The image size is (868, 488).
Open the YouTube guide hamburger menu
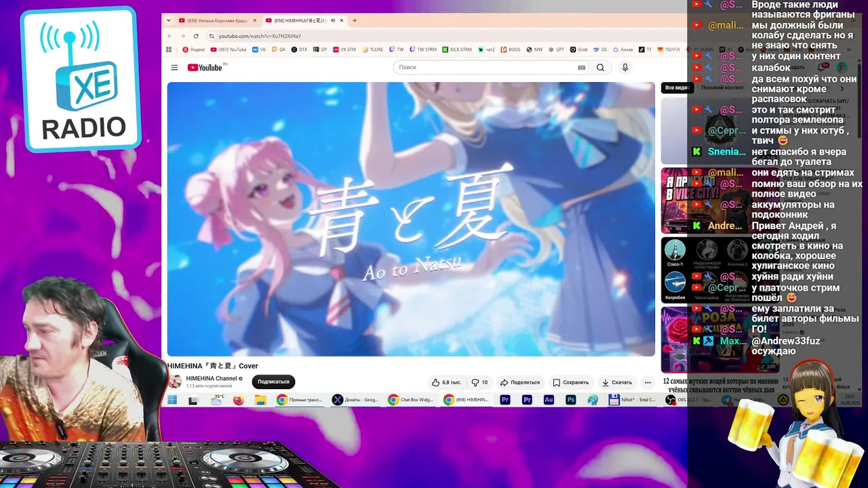[x=174, y=68]
